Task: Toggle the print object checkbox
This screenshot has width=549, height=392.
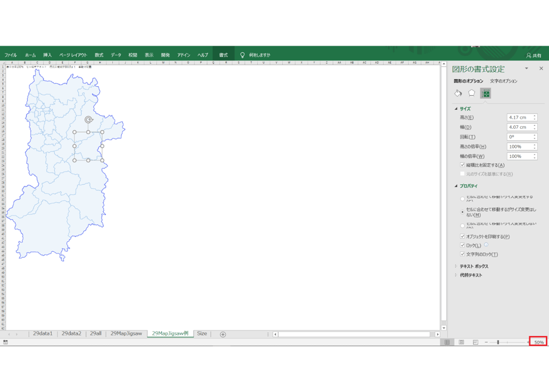Action: (462, 236)
